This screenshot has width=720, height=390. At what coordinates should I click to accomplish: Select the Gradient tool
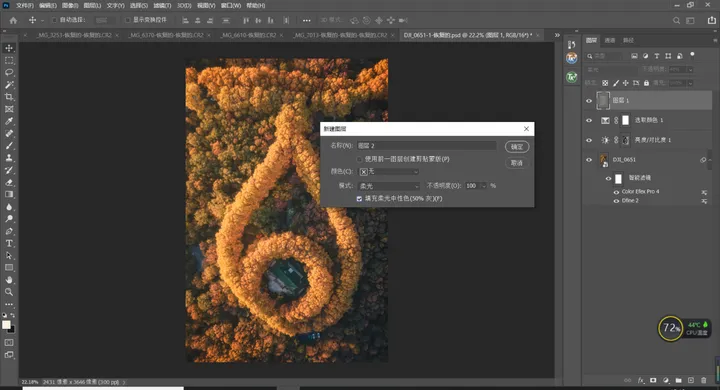coord(9,194)
